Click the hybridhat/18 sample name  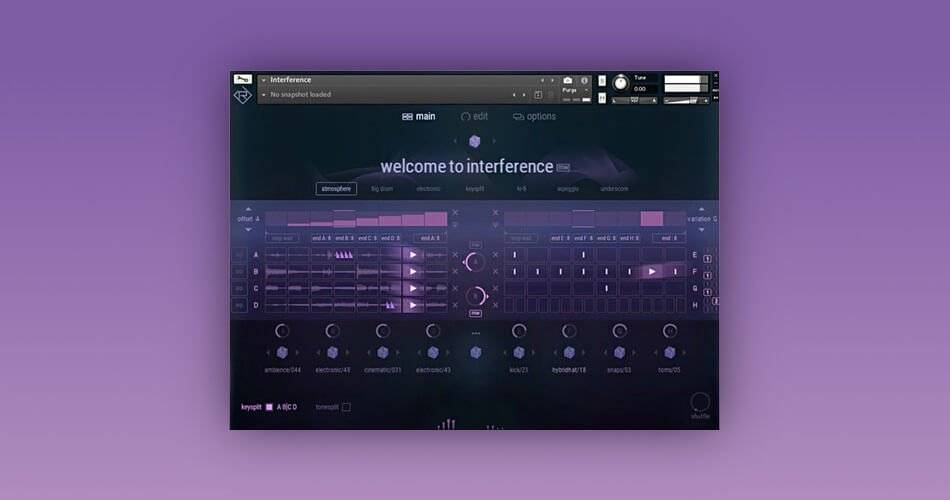pyautogui.click(x=569, y=370)
